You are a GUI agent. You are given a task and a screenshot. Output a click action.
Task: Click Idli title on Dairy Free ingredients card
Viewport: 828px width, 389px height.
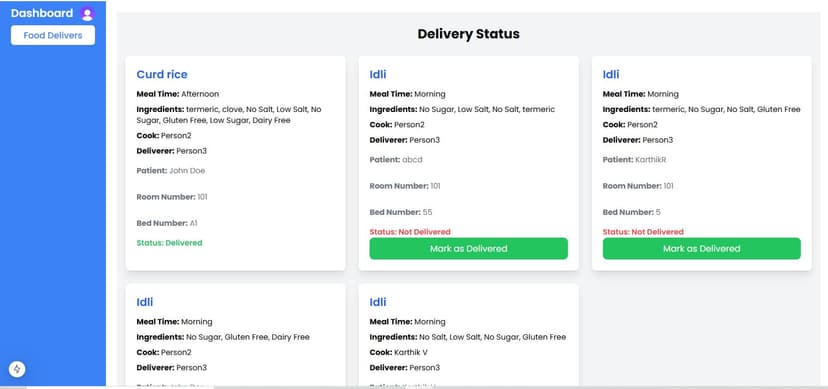(x=145, y=302)
